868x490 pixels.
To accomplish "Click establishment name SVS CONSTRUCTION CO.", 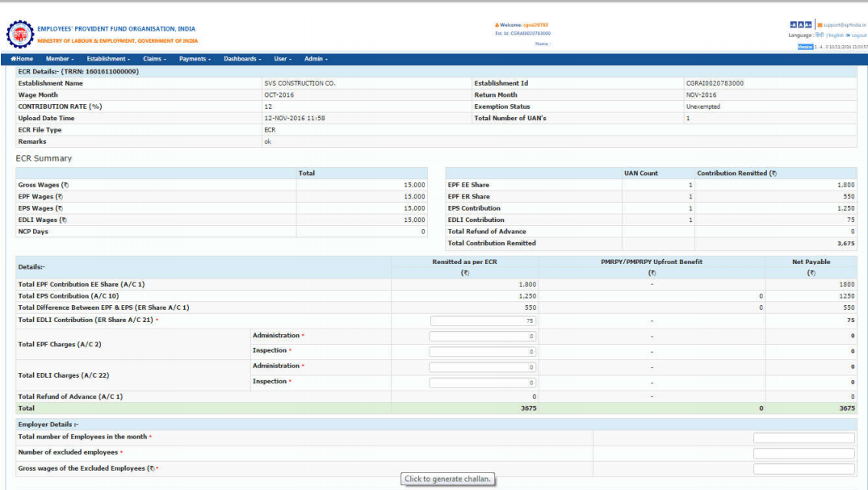I will [x=300, y=83].
